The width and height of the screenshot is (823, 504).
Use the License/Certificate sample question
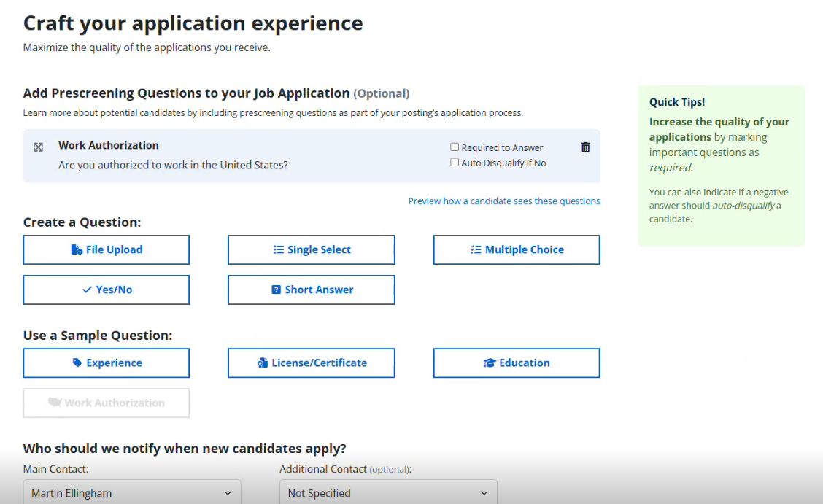point(312,363)
